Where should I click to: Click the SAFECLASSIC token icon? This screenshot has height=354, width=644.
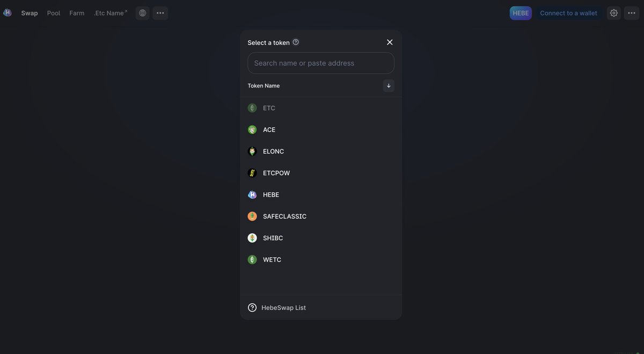point(252,216)
